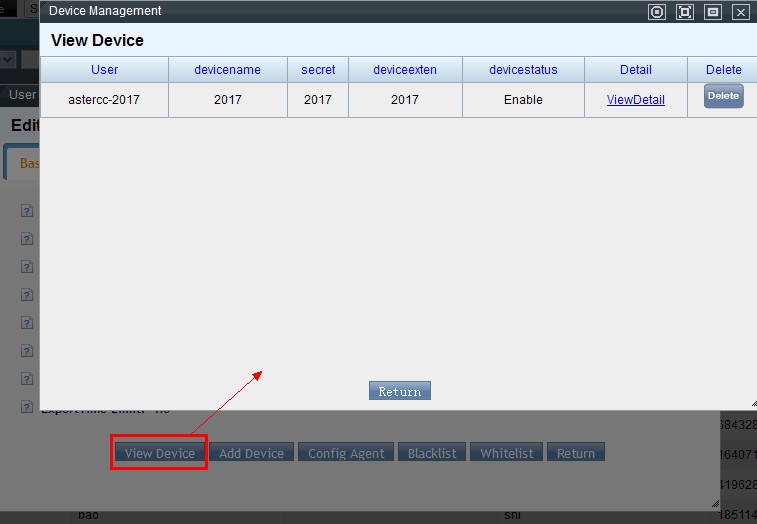Click the bottommost question mark help icon on the left
Screen dimensions: 757x524
[27, 408]
